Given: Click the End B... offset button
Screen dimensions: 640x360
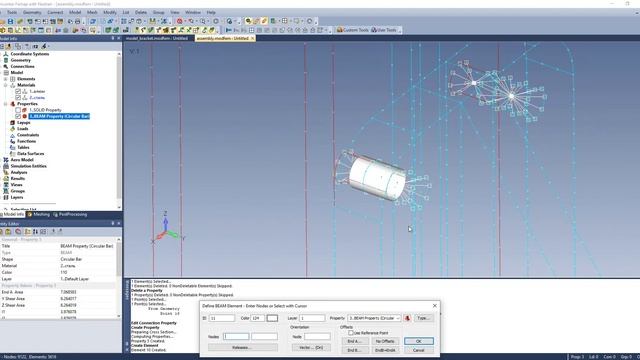Looking at the screenshot, I should click(355, 350).
